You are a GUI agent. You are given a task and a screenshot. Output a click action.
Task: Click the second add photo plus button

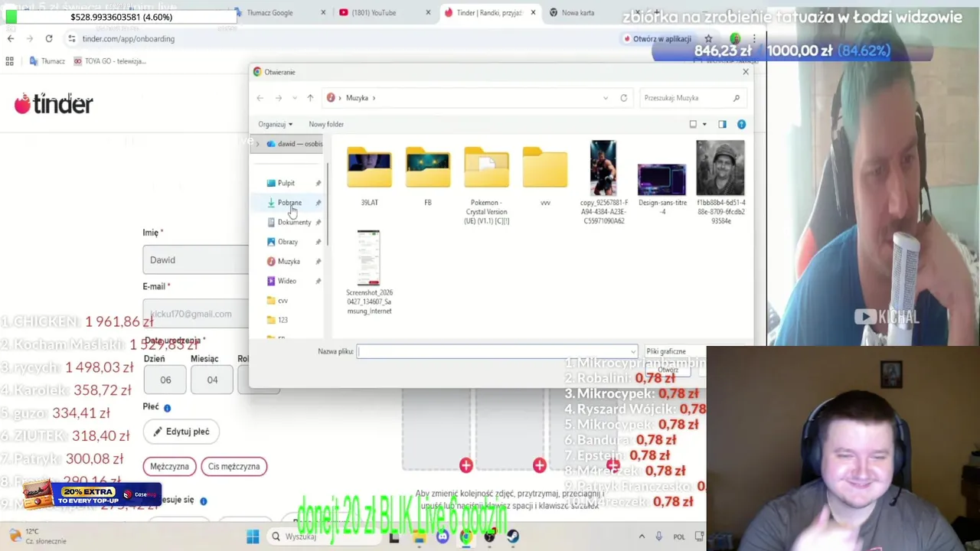point(540,465)
